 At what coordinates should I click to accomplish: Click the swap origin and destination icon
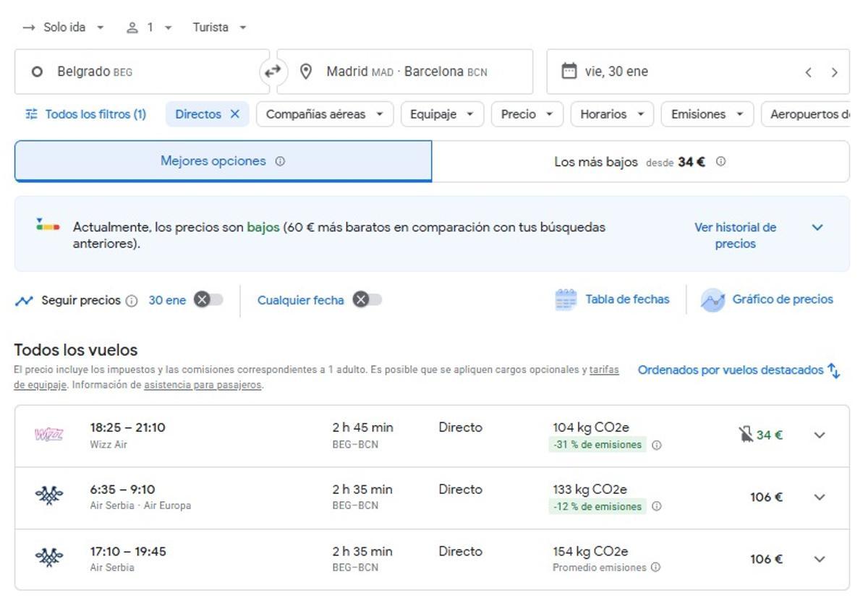pos(273,71)
